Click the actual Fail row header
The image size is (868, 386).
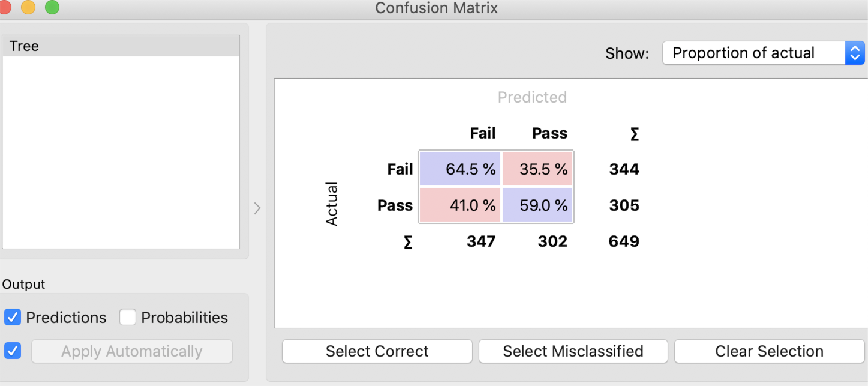tap(400, 169)
